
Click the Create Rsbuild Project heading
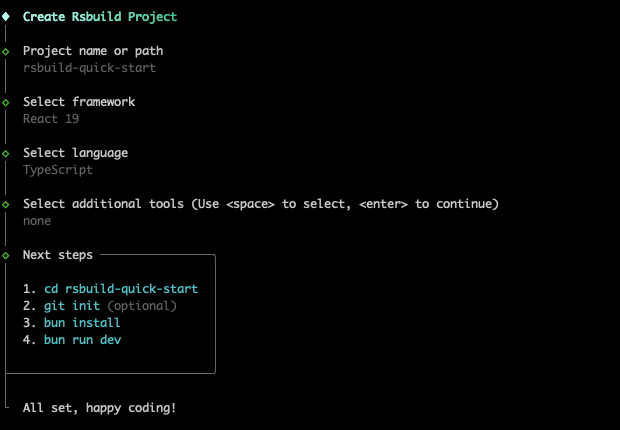point(100,17)
